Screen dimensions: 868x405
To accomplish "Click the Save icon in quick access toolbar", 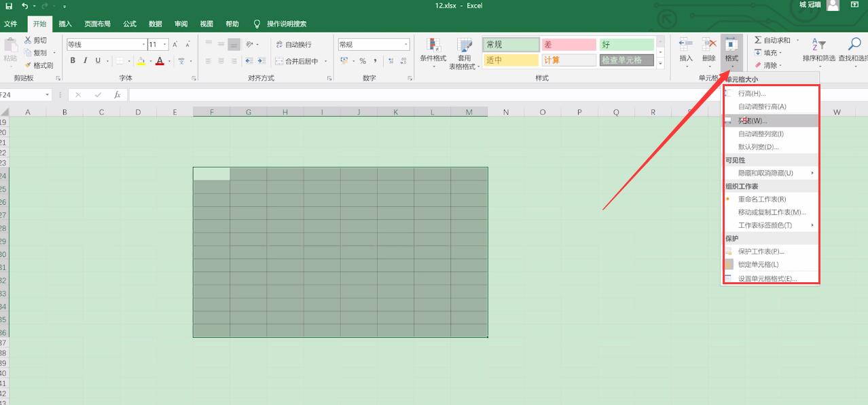I will point(9,6).
